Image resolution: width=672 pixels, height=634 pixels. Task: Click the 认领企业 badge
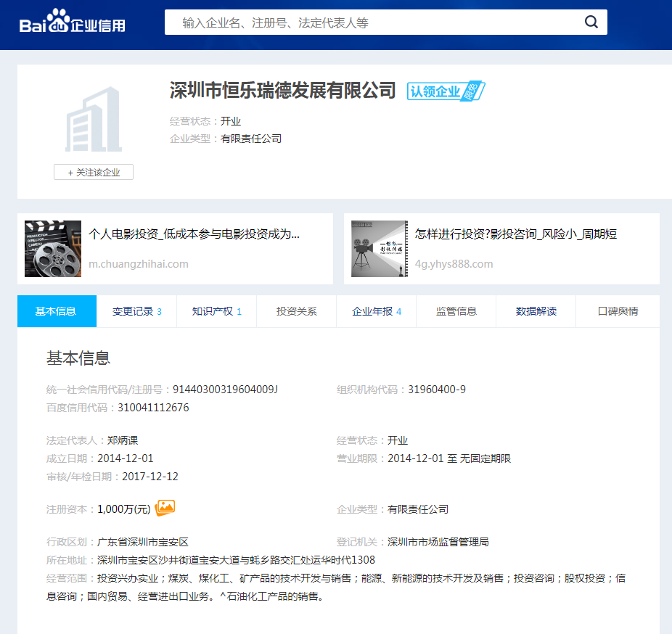[x=445, y=91]
